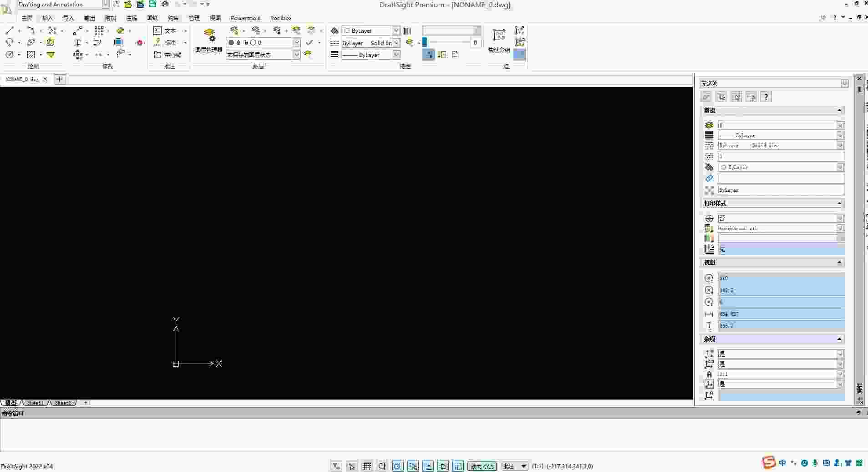Toggle Snap mode in status bar
868x472 pixels.
[x=351, y=466]
